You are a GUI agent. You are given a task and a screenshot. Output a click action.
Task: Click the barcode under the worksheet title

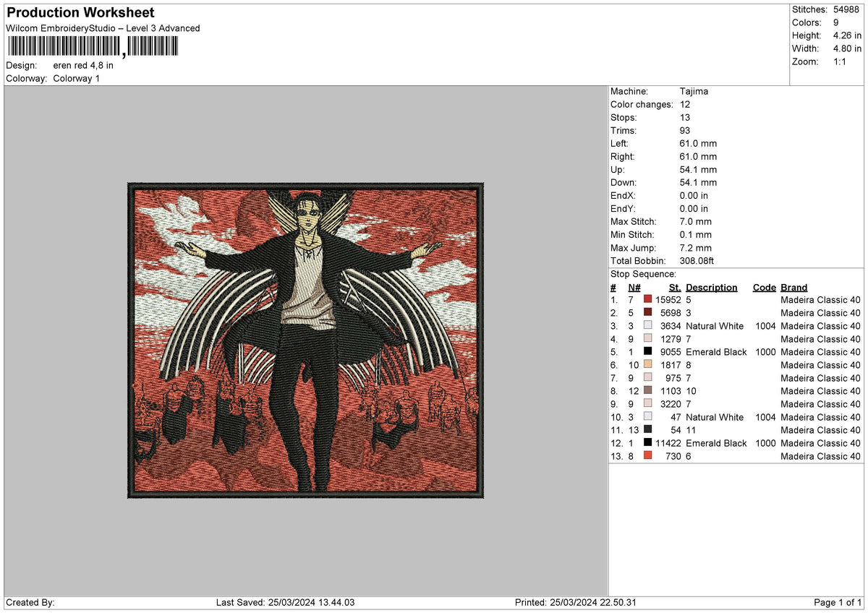[x=92, y=47]
